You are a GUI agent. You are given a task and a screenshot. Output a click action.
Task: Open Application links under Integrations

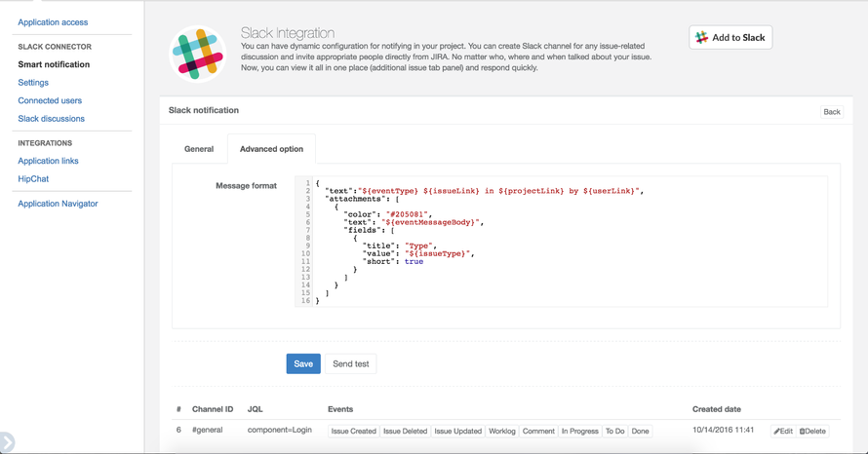[x=48, y=161]
